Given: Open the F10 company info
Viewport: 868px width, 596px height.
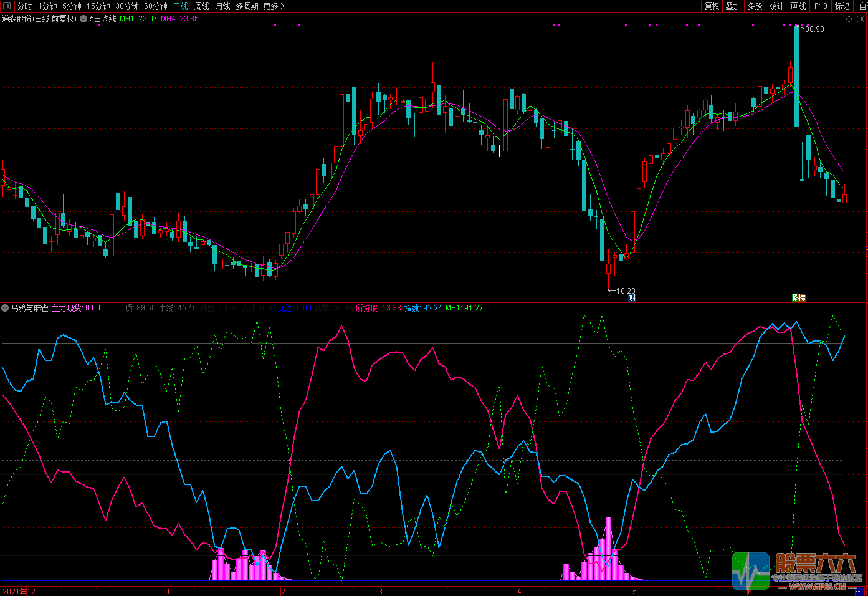Looking at the screenshot, I should pos(821,6).
